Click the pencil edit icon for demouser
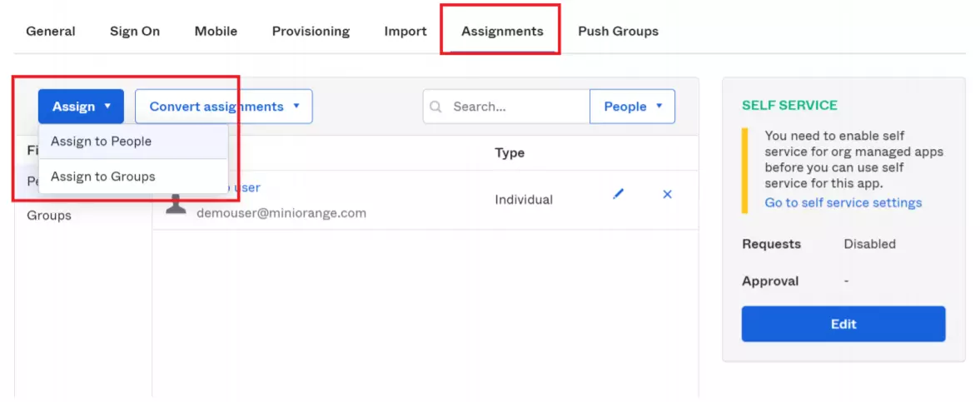Image resolution: width=980 pixels, height=402 pixels. click(618, 195)
